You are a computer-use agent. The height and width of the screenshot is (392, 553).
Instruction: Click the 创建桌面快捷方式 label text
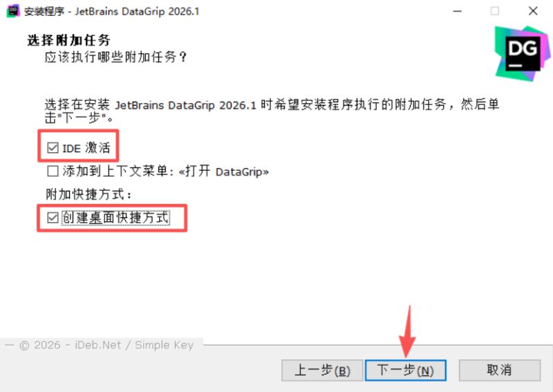(x=115, y=218)
